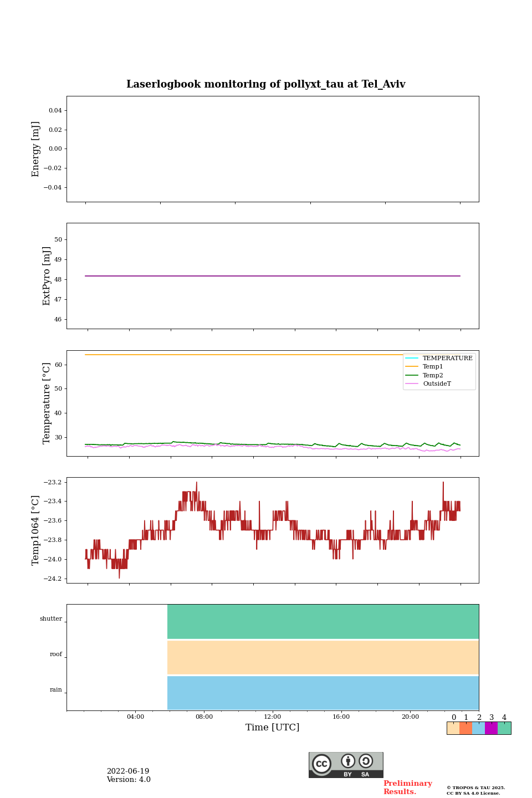Click the 30 tick on Temperature axis

58,438
